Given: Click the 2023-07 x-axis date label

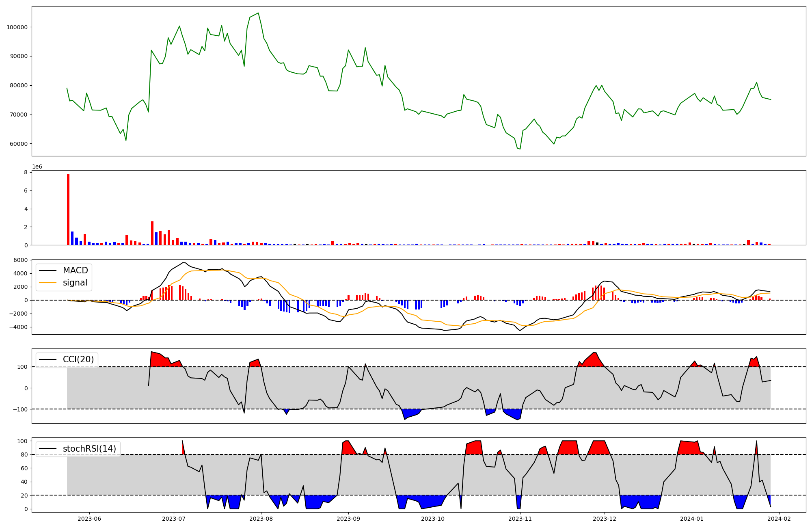Looking at the screenshot, I should tap(174, 518).
